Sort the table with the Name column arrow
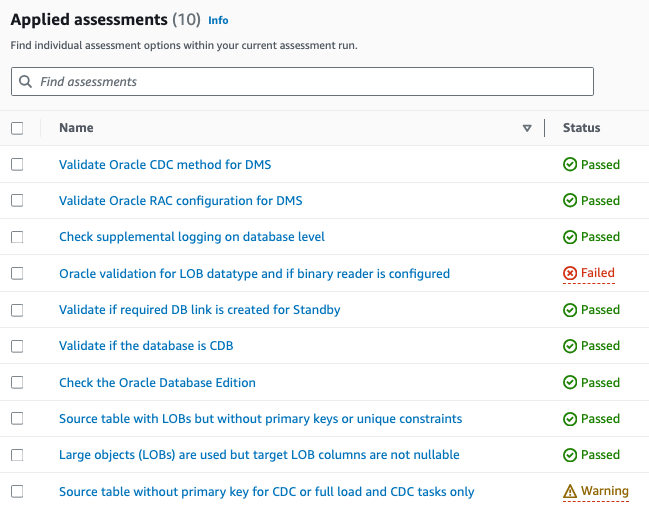 pos(527,128)
